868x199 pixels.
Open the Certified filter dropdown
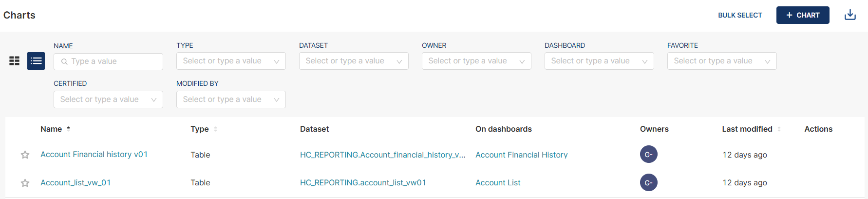click(x=108, y=99)
